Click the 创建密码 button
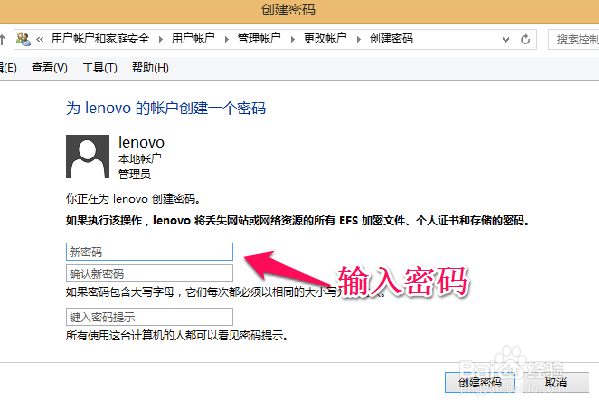The image size is (599, 410). pyautogui.click(x=480, y=382)
